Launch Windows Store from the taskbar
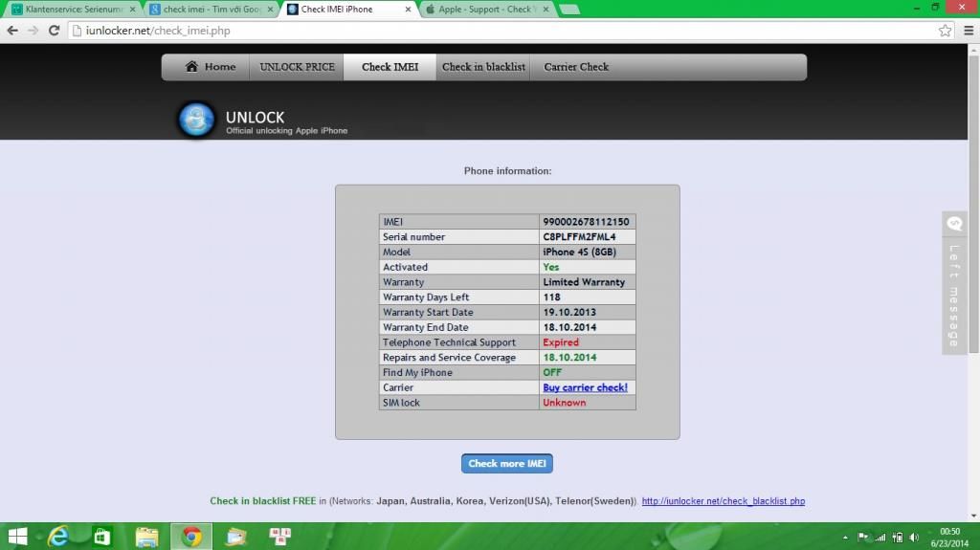Screen dimensions: 980x550 coord(103,537)
